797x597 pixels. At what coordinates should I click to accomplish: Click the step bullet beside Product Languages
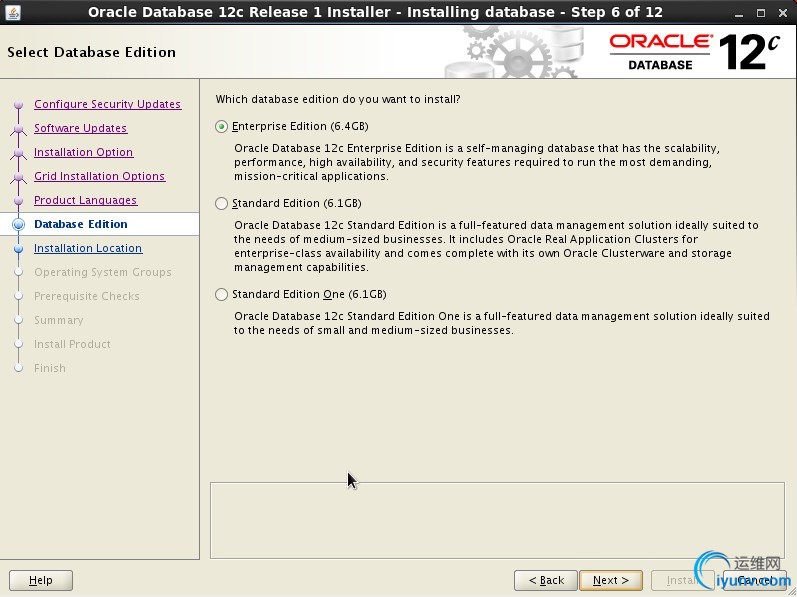point(19,201)
